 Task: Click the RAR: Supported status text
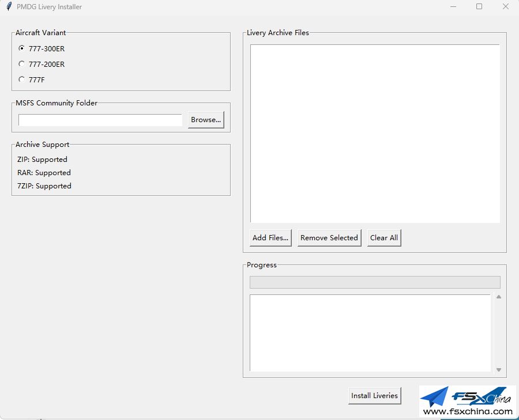[44, 173]
